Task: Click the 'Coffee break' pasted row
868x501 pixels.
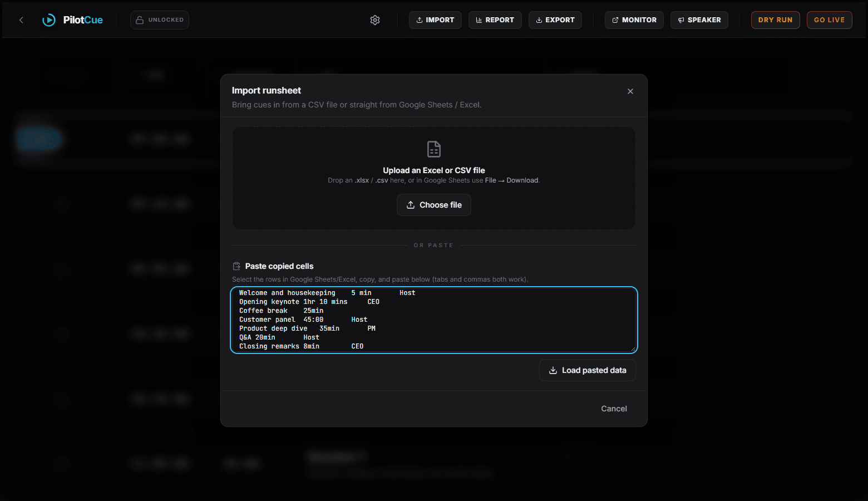Action: [x=281, y=311]
